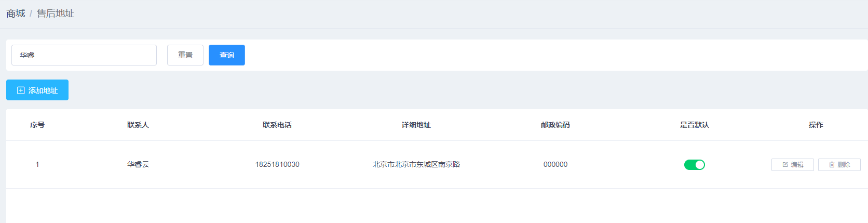Go to 商城 in the breadcrumb
This screenshot has height=223, width=868.
[x=16, y=14]
